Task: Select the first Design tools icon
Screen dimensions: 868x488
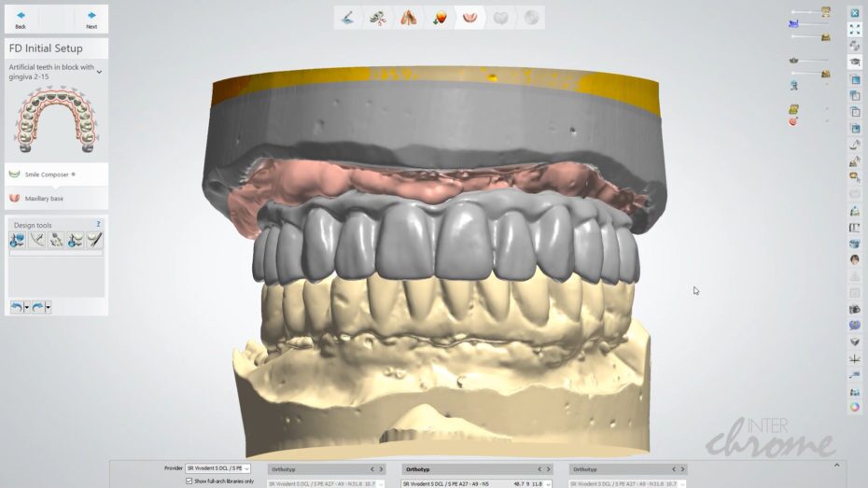Action: coord(18,240)
